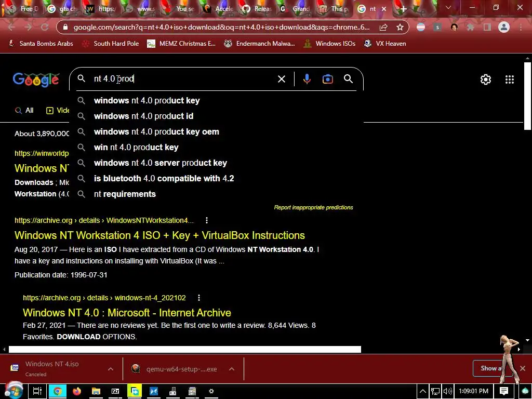The image size is (532, 399).
Task: Select 'nt requirements' suggestion
Action: click(217, 194)
